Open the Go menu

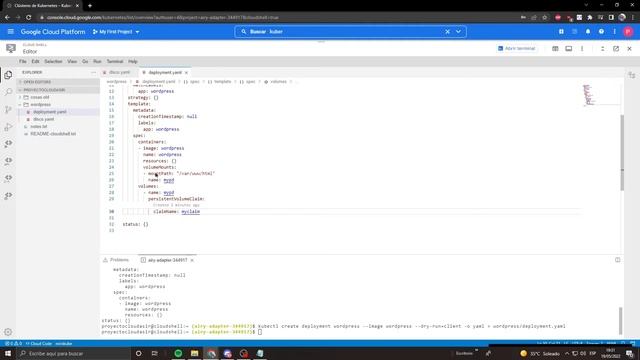coord(85,61)
